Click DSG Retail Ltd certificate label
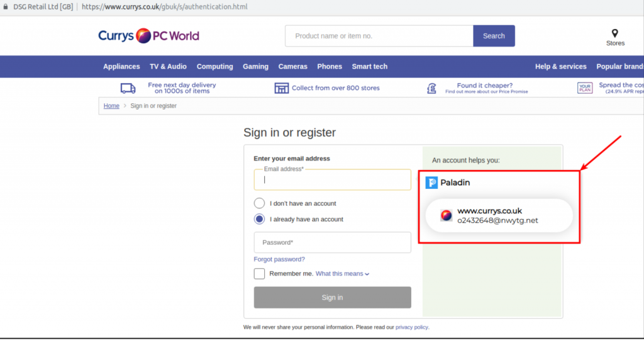This screenshot has width=644, height=340. pyautogui.click(x=43, y=6)
